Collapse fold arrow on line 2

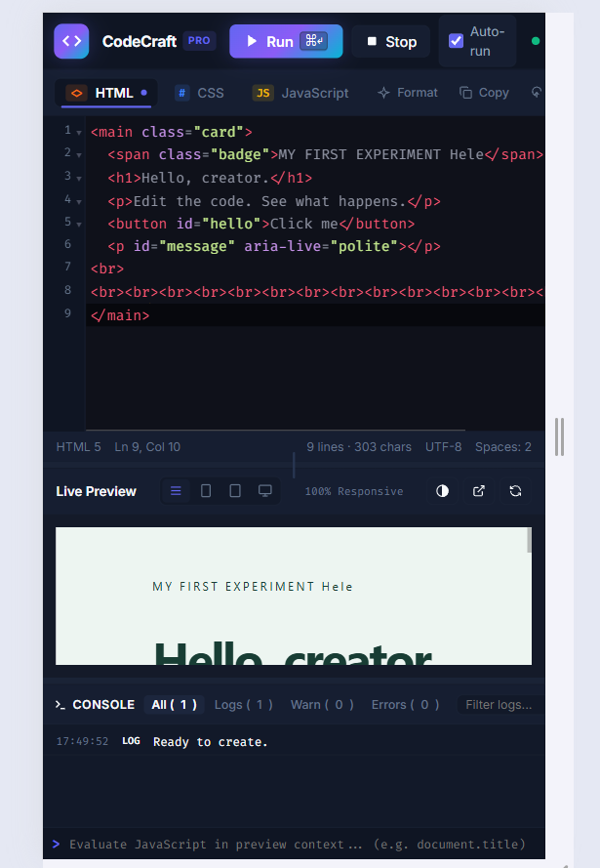[79, 155]
